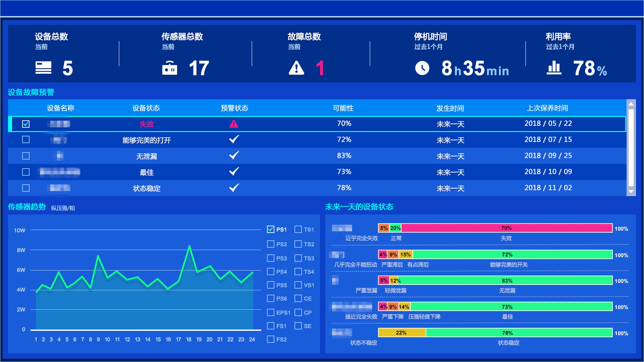Click the 2018 / 05 / 22 maintenance date

click(x=548, y=123)
